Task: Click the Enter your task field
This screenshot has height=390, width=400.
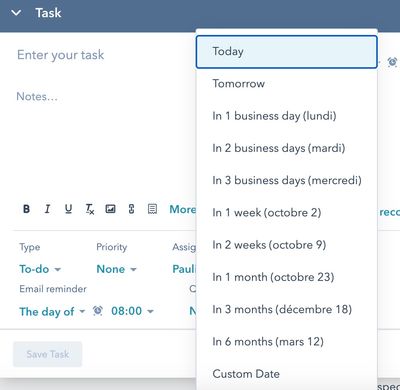Action: point(103,55)
